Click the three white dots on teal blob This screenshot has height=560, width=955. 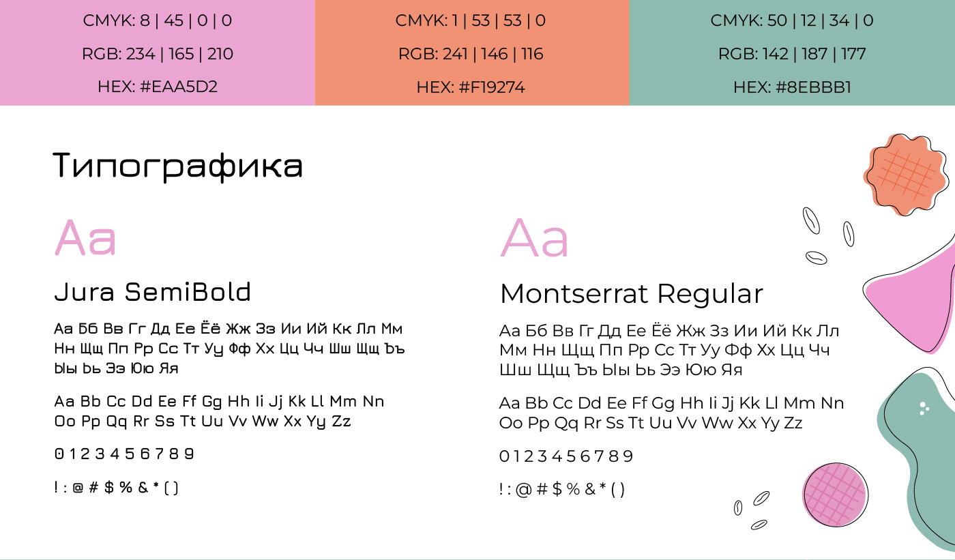click(924, 408)
